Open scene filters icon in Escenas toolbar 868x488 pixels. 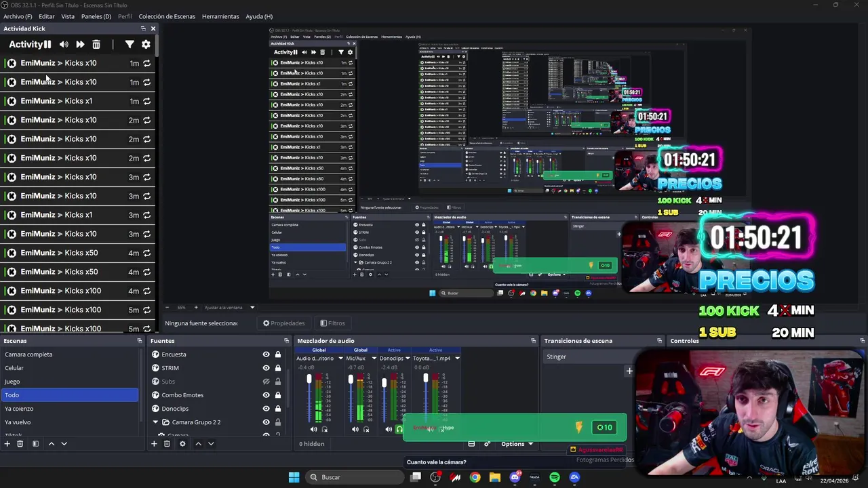pos(35,444)
